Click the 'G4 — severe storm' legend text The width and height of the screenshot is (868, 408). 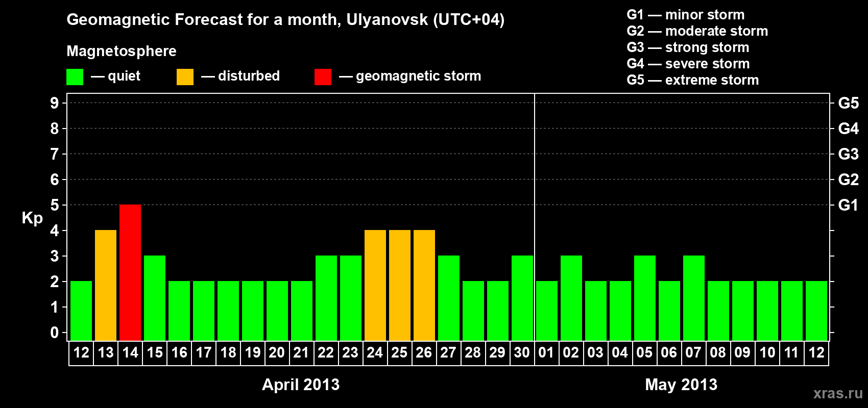[688, 64]
